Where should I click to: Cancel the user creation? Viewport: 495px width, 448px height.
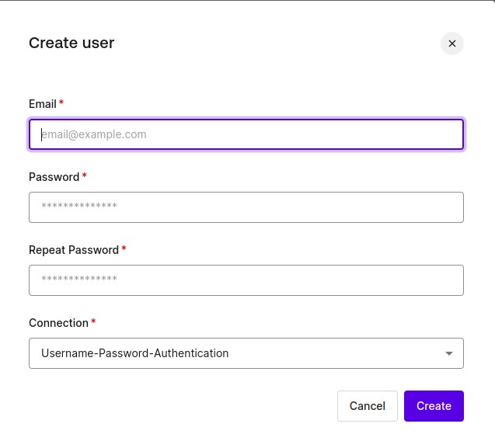(367, 406)
